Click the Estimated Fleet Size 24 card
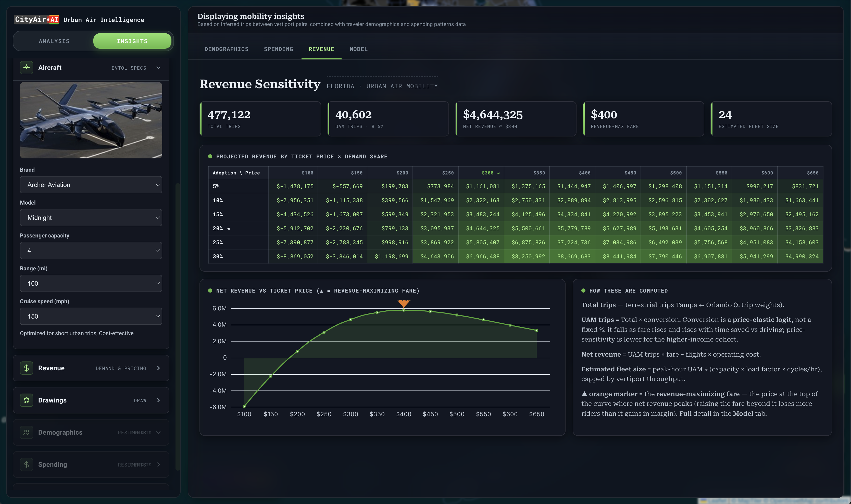The image size is (851, 504). pyautogui.click(x=771, y=119)
